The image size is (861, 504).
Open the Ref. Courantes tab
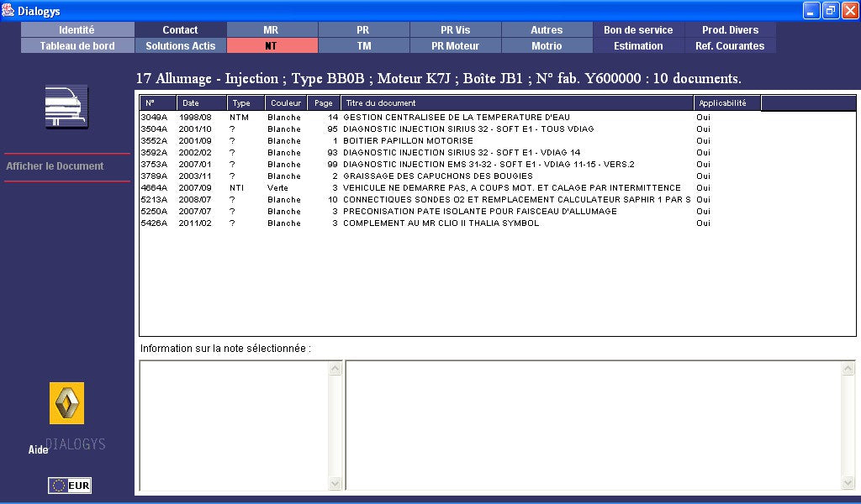coord(731,45)
